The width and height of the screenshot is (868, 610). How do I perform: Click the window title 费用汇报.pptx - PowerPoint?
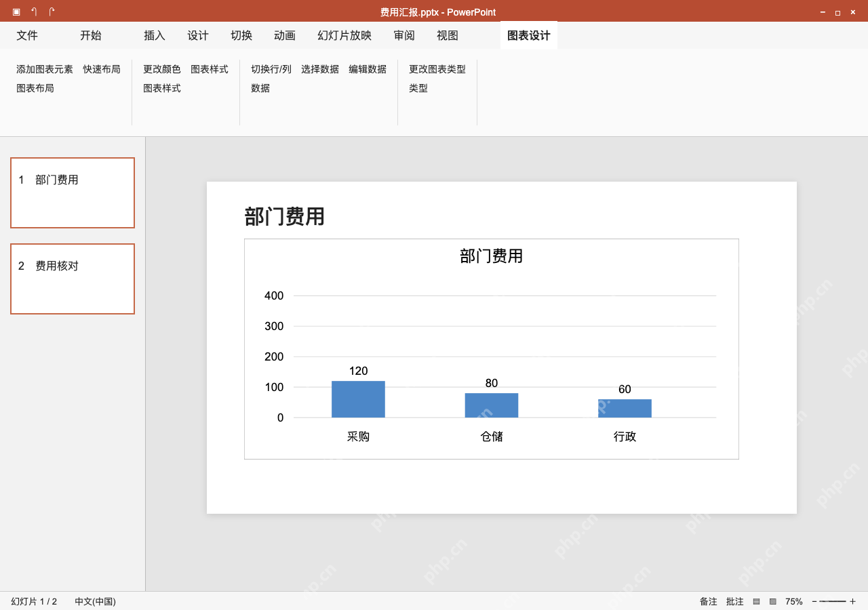438,12
